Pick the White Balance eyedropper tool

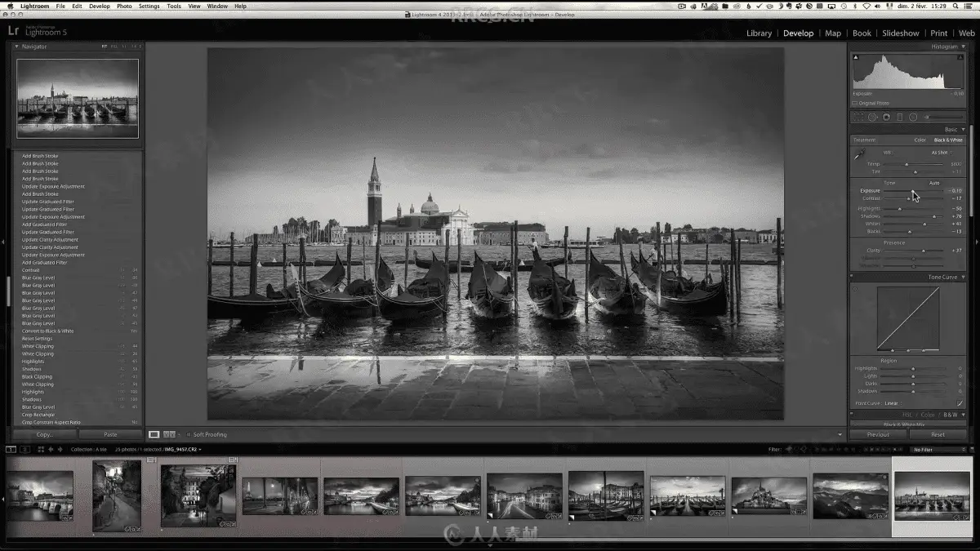click(x=859, y=154)
